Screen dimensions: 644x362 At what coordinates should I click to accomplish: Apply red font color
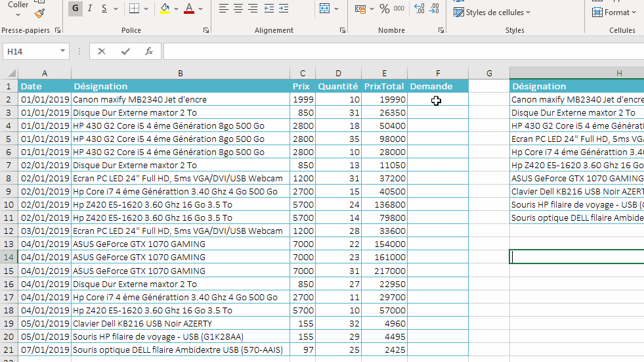pos(189,9)
